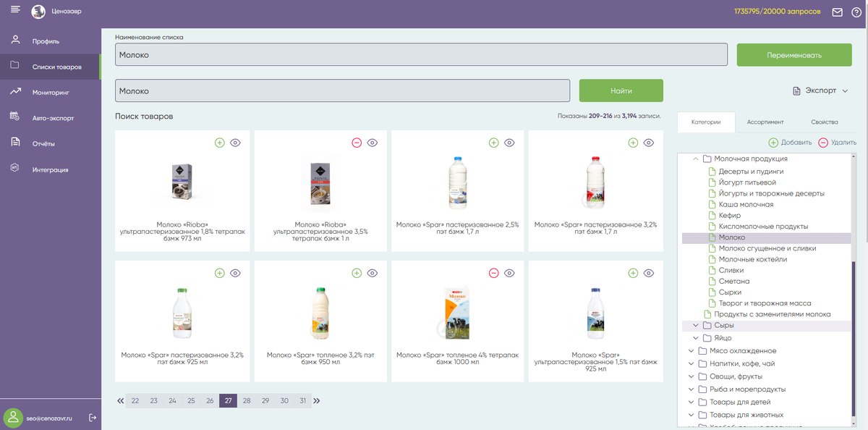Collapse the Молочная продукция tree node
The width and height of the screenshot is (868, 430).
(697, 159)
